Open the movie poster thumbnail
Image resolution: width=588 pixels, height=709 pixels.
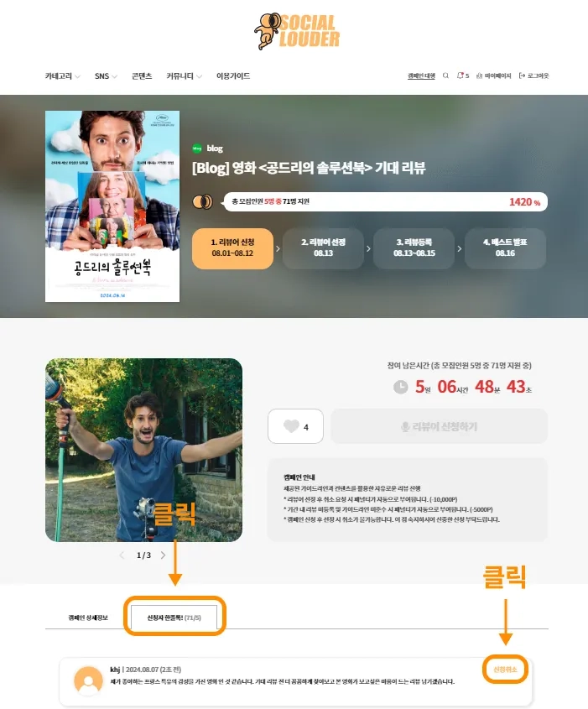tap(112, 206)
